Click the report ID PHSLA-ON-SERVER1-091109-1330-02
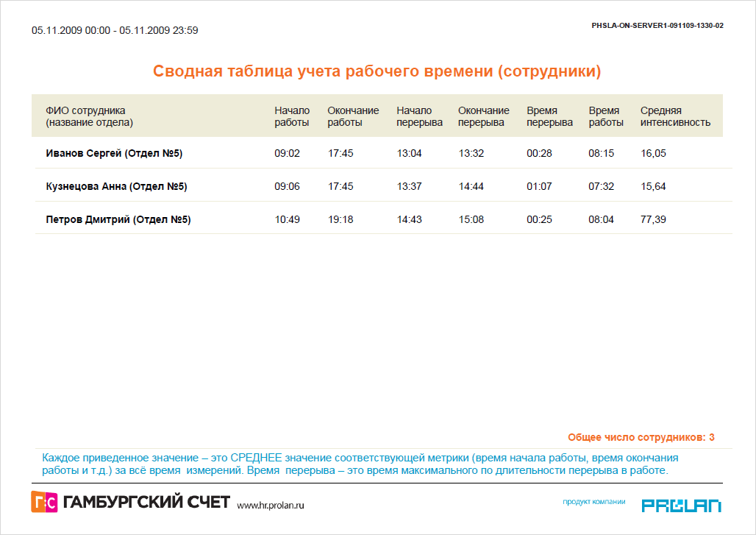The width and height of the screenshot is (756, 535). pos(657,26)
